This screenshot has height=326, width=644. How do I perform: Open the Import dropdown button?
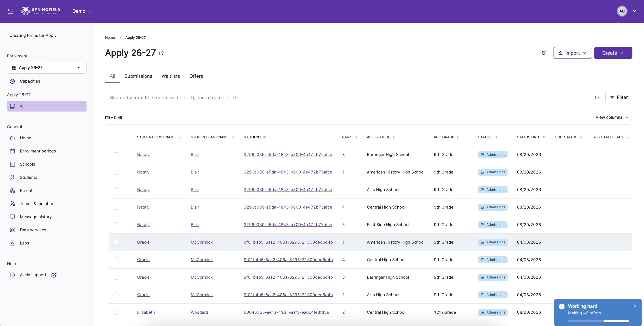click(572, 53)
